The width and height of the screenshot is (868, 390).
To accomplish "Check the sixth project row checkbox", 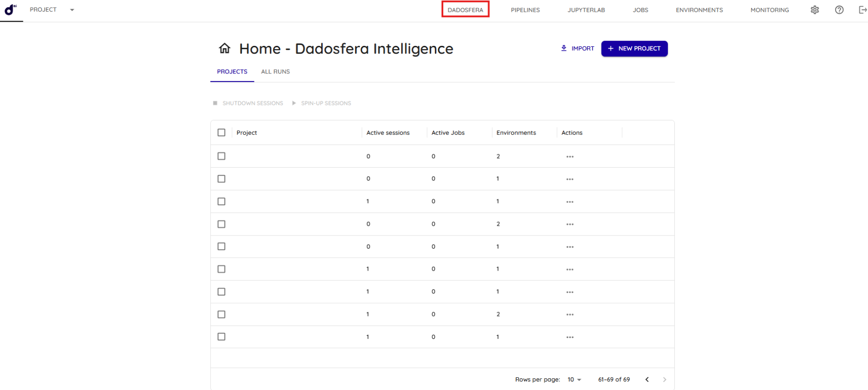I will pos(222,269).
